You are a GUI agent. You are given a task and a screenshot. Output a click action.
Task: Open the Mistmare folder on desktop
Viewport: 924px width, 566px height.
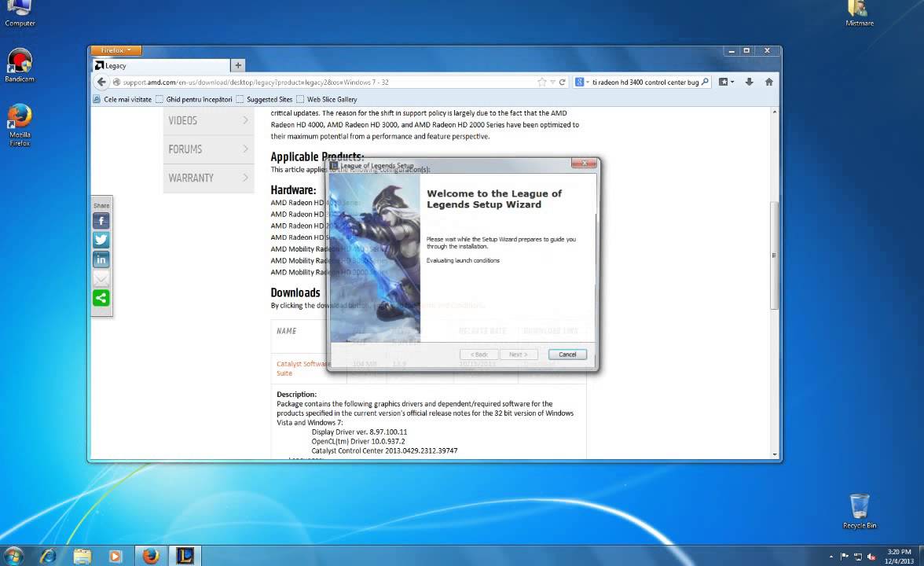[x=860, y=12]
